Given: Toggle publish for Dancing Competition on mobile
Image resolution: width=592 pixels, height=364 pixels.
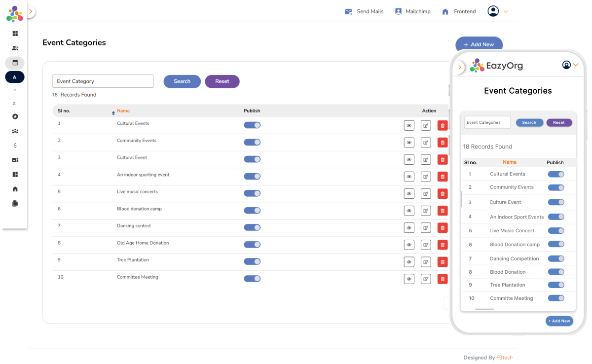Looking at the screenshot, I should coord(556,258).
